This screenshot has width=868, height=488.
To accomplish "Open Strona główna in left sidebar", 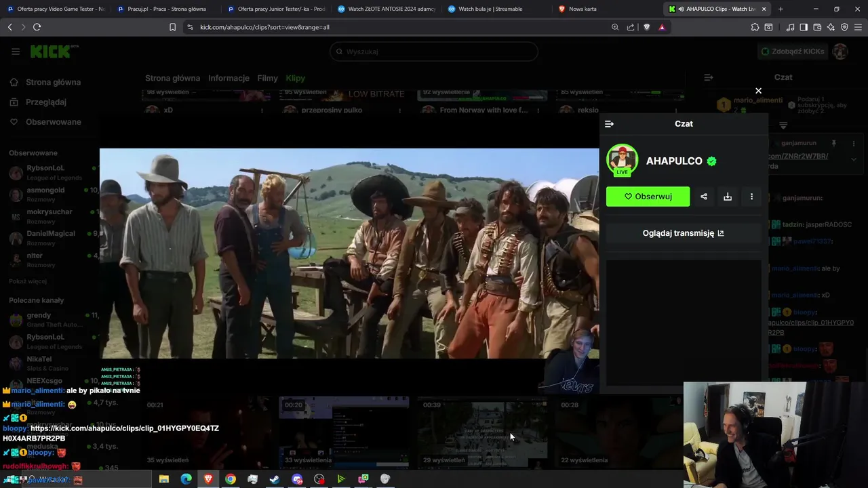I will pyautogui.click(x=45, y=82).
